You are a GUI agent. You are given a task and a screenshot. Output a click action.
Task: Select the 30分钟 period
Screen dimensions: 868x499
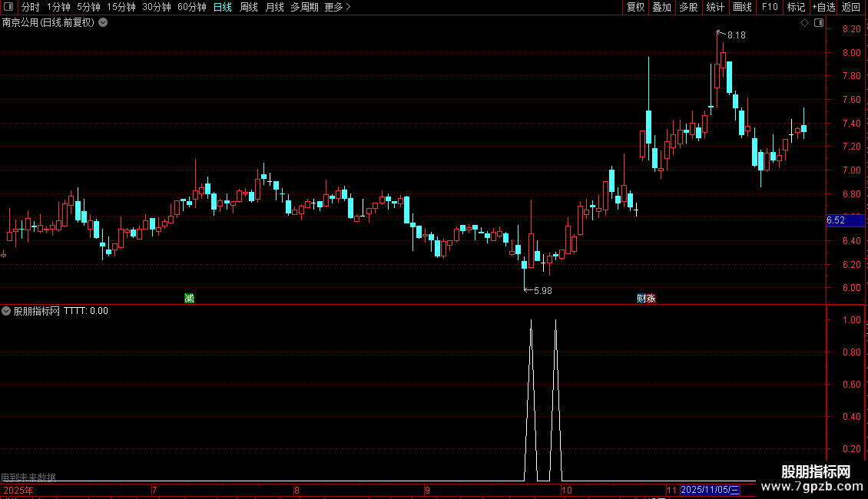(x=157, y=7)
